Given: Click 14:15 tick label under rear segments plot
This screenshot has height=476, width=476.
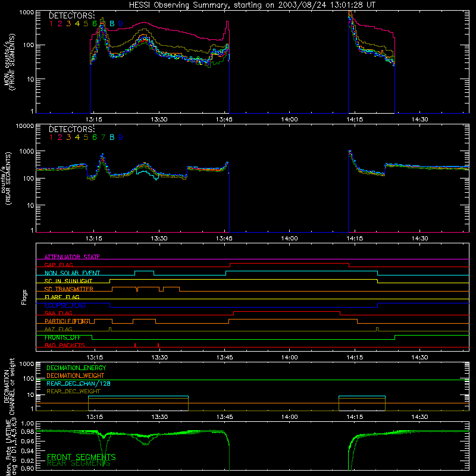Looking at the screenshot, I should coord(355,239).
